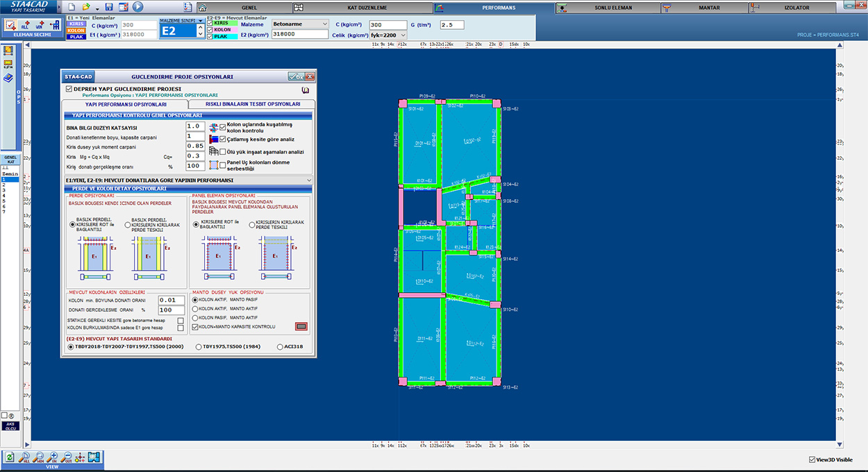The image size is (868, 472).
Task: Click the new KIRIS element button
Action: 76,24
